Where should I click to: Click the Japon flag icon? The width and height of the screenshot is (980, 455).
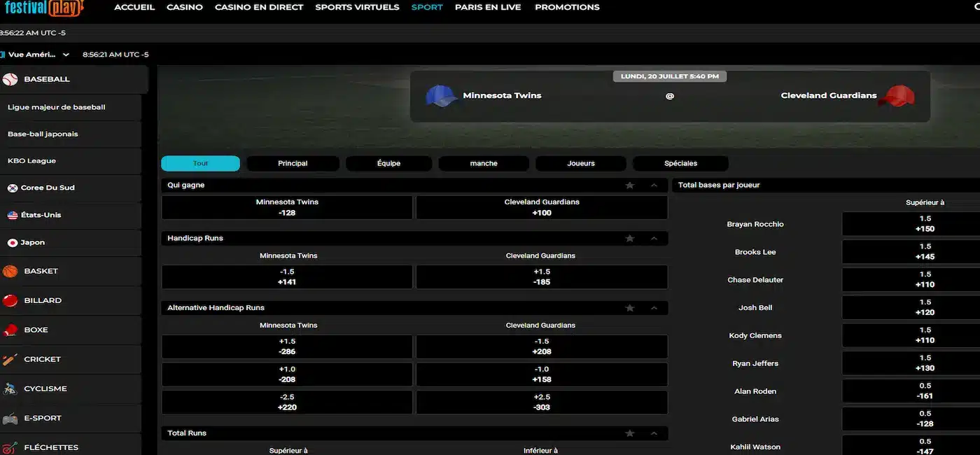13,242
